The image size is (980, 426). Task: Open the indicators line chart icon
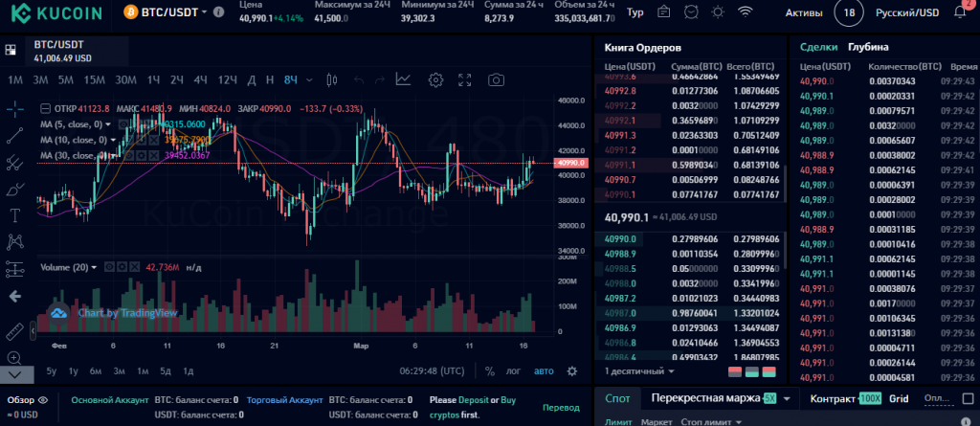[403, 79]
